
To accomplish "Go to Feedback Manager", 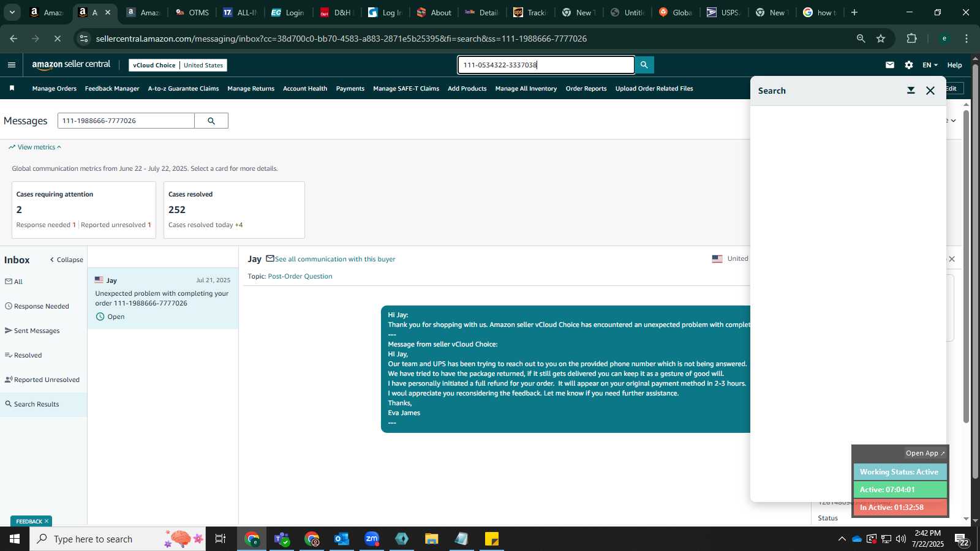I will pos(112,89).
